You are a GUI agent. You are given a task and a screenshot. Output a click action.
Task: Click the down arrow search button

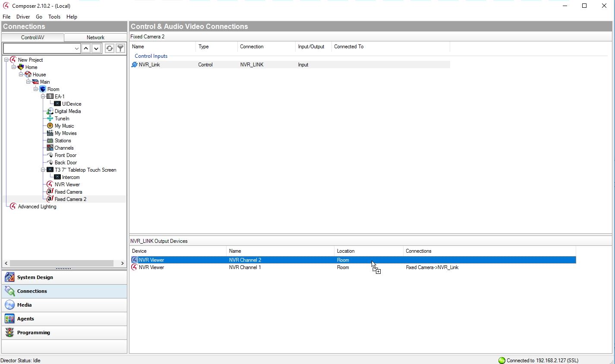[96, 48]
